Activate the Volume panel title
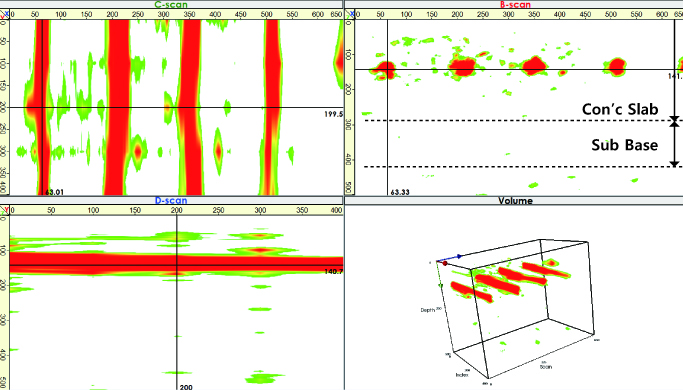This screenshot has height=390, width=683. 515,200
